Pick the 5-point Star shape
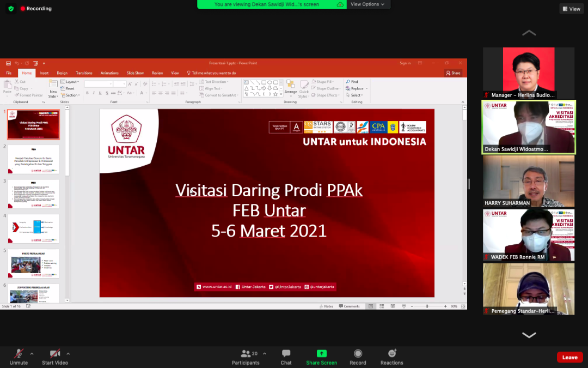This screenshot has width=588, height=368. point(275,94)
